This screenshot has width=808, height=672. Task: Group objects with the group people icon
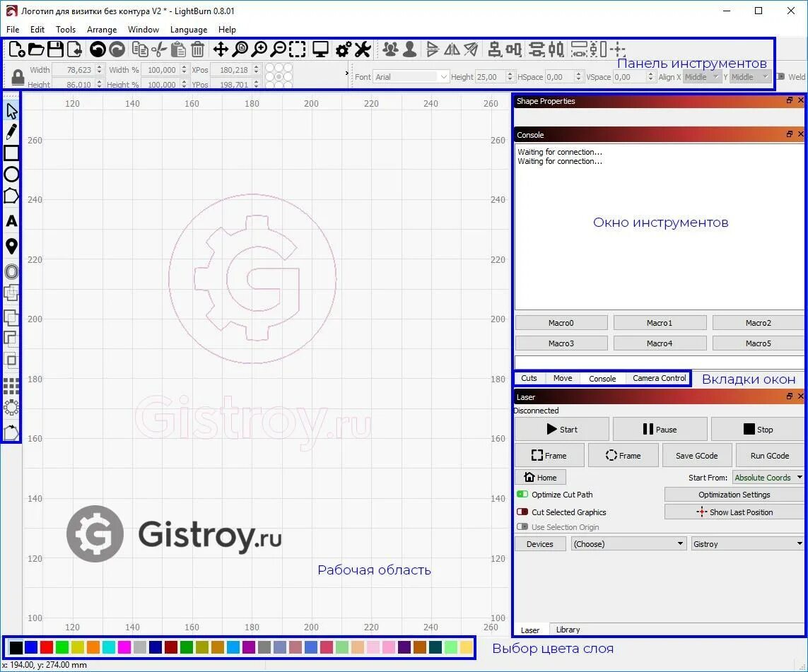pos(391,49)
